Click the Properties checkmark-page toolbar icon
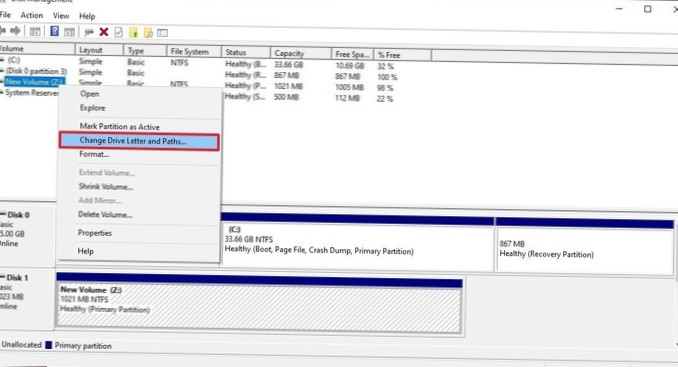678x367 pixels. 118,32
